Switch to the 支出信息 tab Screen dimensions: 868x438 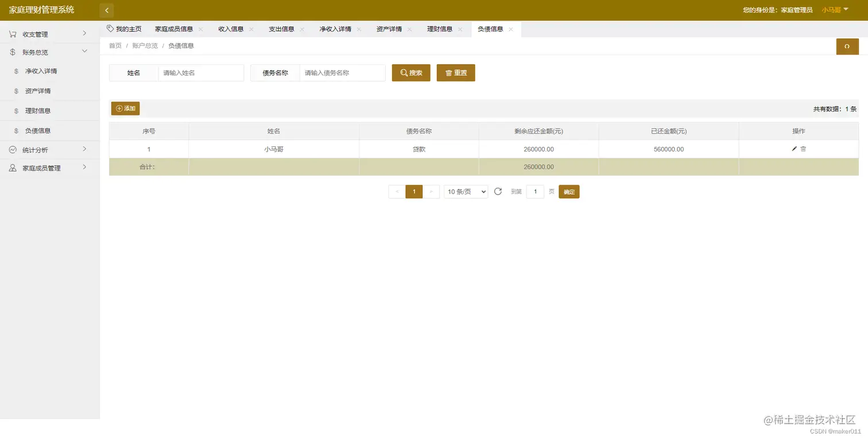point(281,29)
